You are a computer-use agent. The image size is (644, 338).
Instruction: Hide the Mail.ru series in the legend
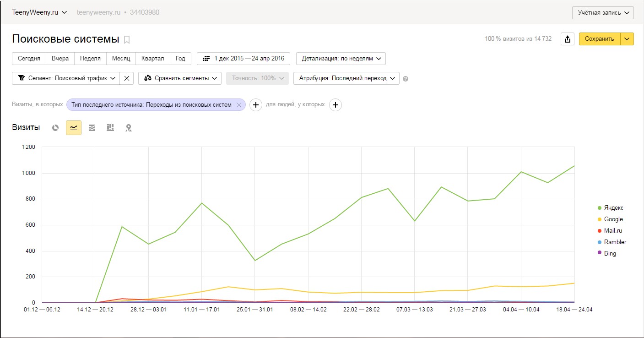click(x=613, y=231)
